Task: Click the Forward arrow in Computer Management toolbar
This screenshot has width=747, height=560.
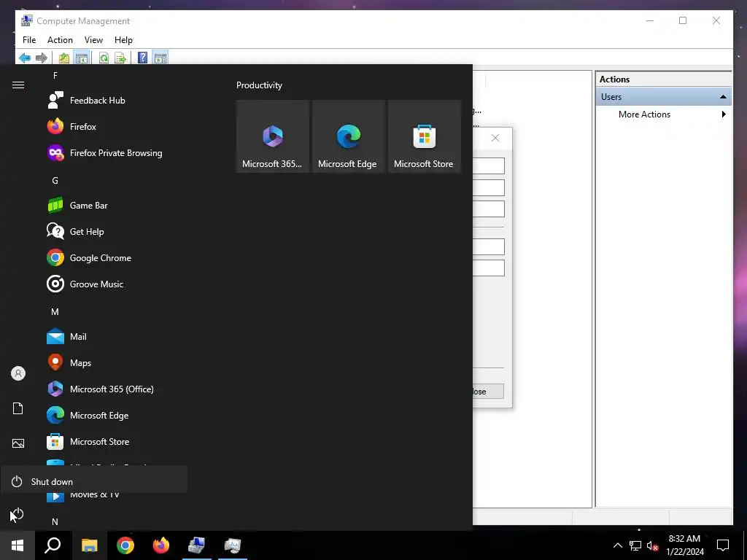Action: coord(42,58)
